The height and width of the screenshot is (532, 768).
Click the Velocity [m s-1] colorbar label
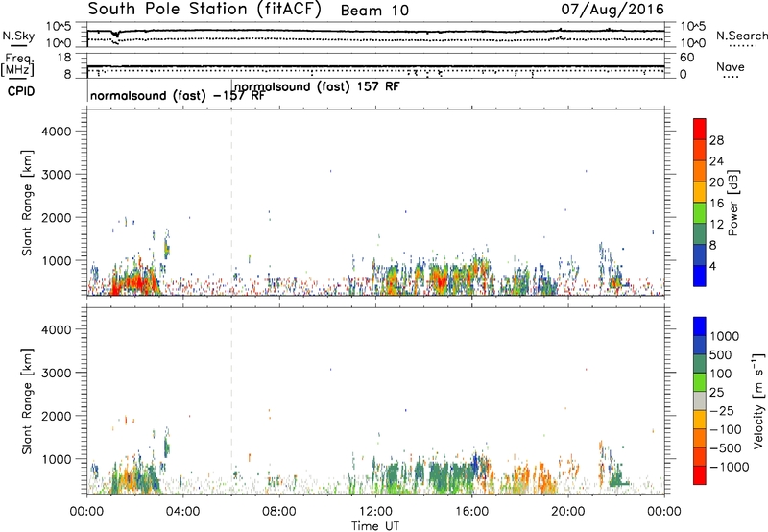[x=758, y=400]
